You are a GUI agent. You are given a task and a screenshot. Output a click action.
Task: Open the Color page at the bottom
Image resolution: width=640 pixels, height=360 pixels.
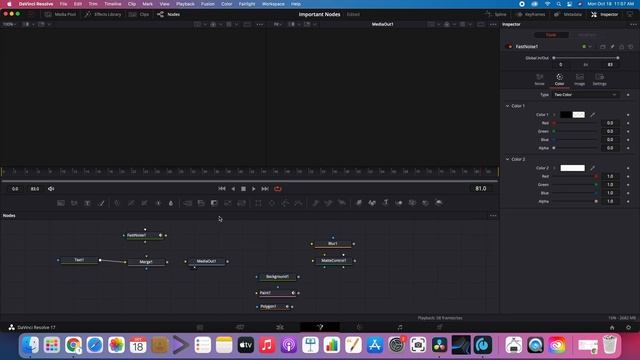click(x=360, y=327)
